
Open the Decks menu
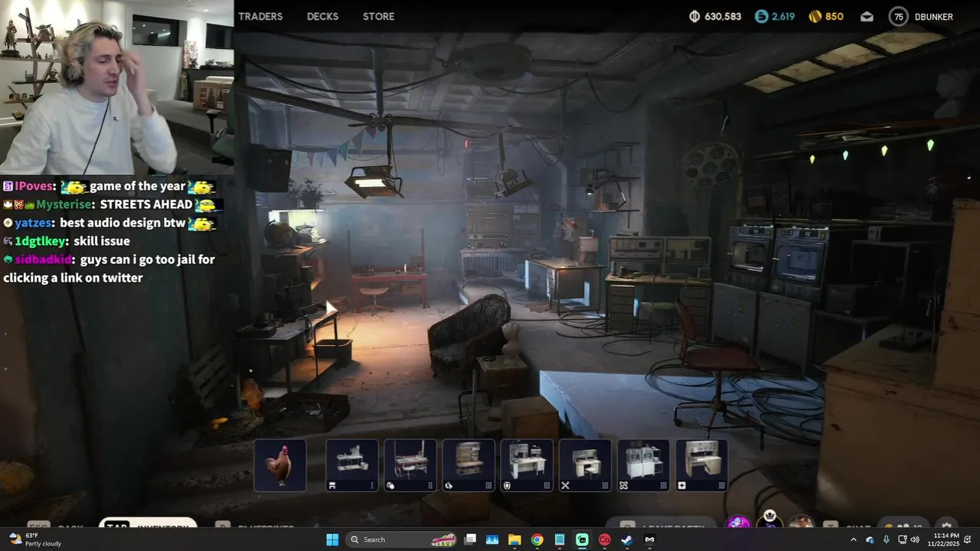tap(322, 16)
